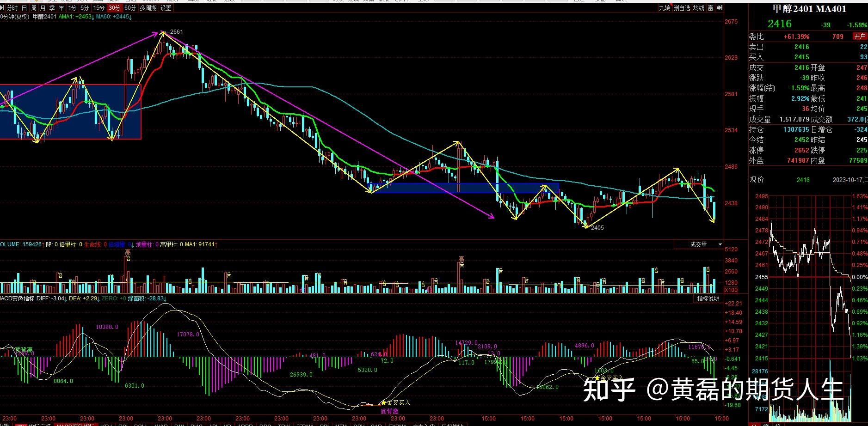This screenshot has width=868, height=426.
Task: Select the active 30分 period tab
Action: click(x=115, y=8)
